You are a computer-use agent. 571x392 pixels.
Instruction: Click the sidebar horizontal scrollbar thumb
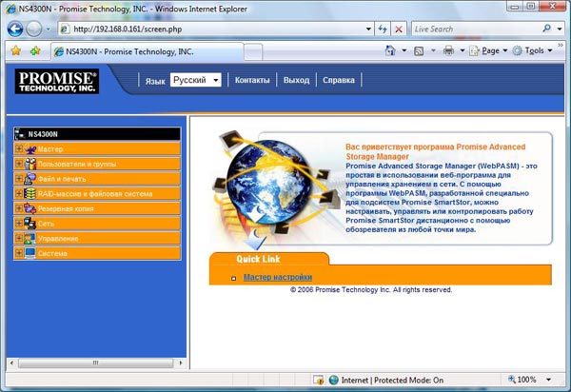coord(96,363)
